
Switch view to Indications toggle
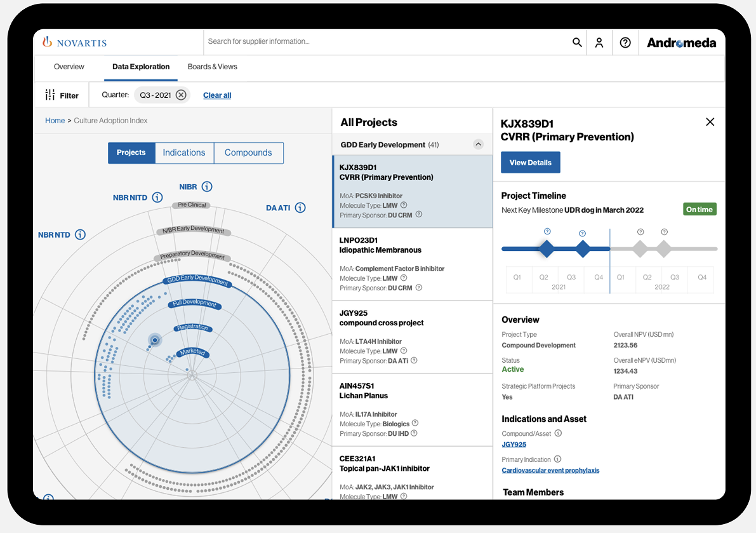184,153
